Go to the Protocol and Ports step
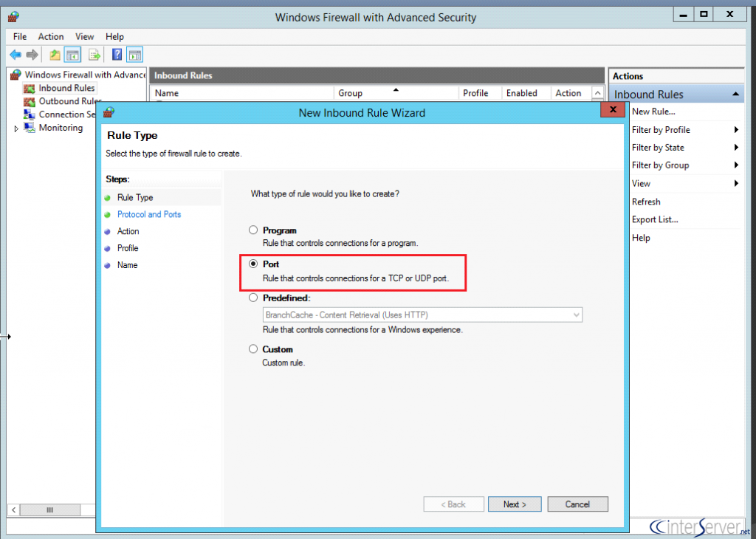 tap(149, 215)
